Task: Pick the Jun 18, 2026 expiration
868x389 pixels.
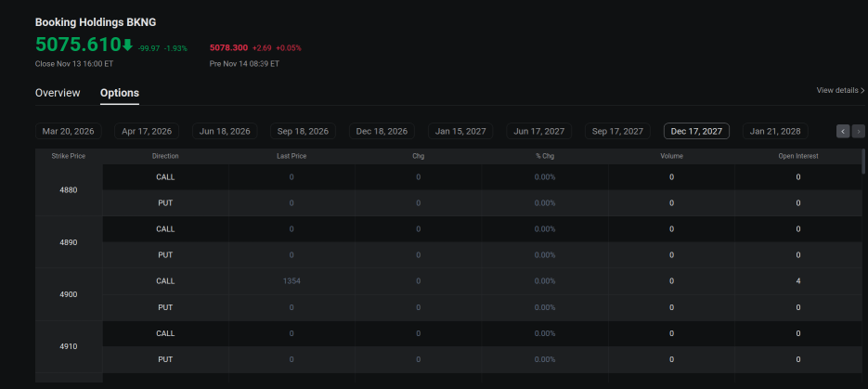Action: pyautogui.click(x=225, y=132)
